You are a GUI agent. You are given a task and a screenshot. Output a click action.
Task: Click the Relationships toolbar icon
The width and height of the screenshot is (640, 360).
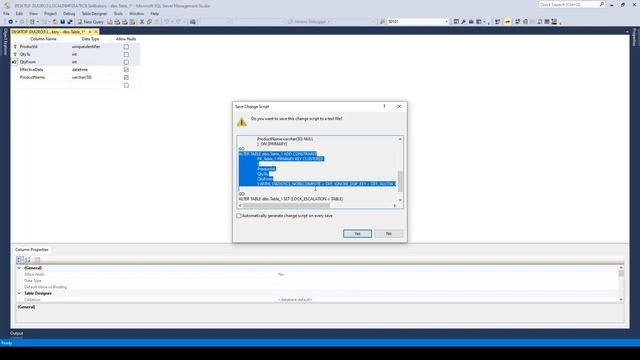pyautogui.click(x=517, y=22)
